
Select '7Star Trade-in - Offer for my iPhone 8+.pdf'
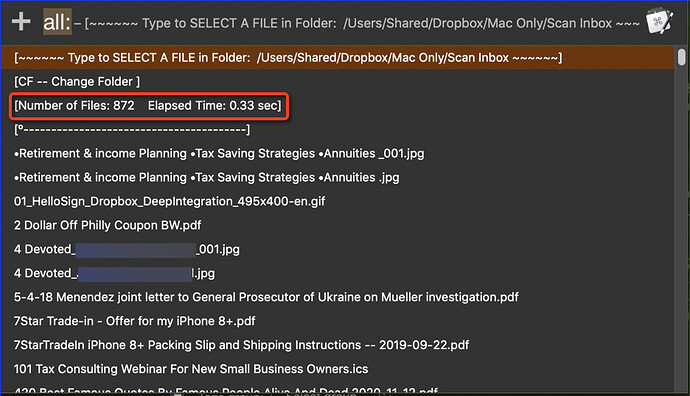click(337, 321)
